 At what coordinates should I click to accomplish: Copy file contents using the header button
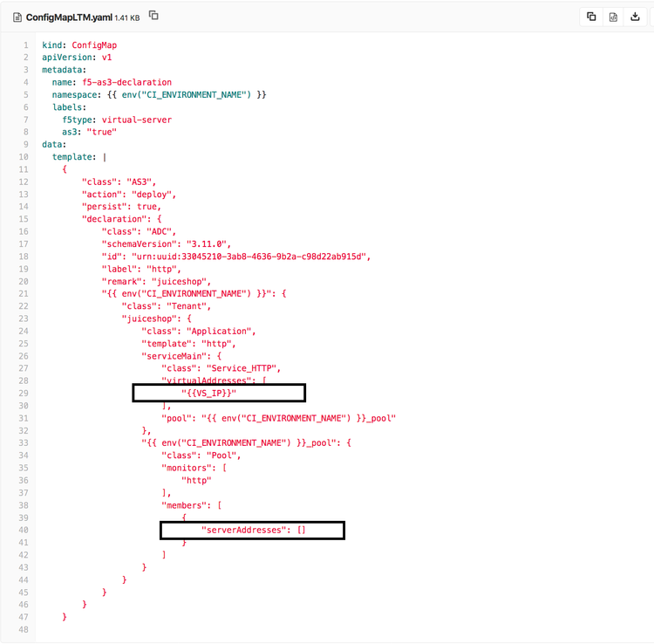[591, 17]
